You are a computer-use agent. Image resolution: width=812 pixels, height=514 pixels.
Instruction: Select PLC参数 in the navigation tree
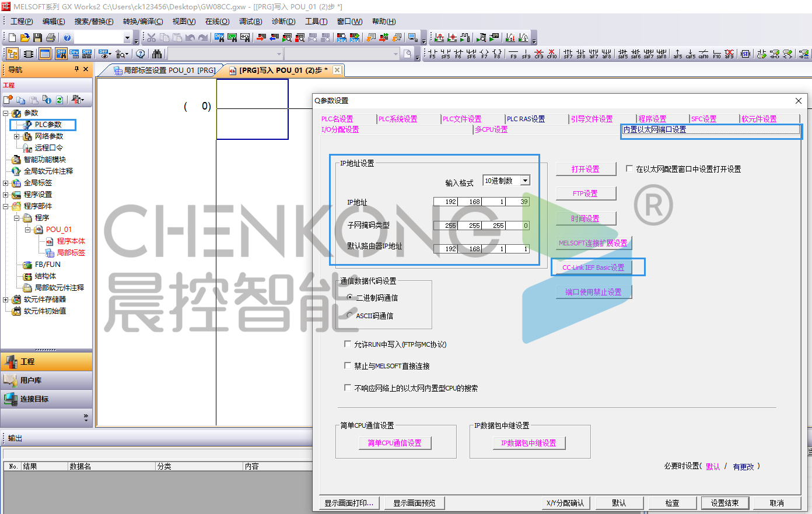click(x=48, y=125)
